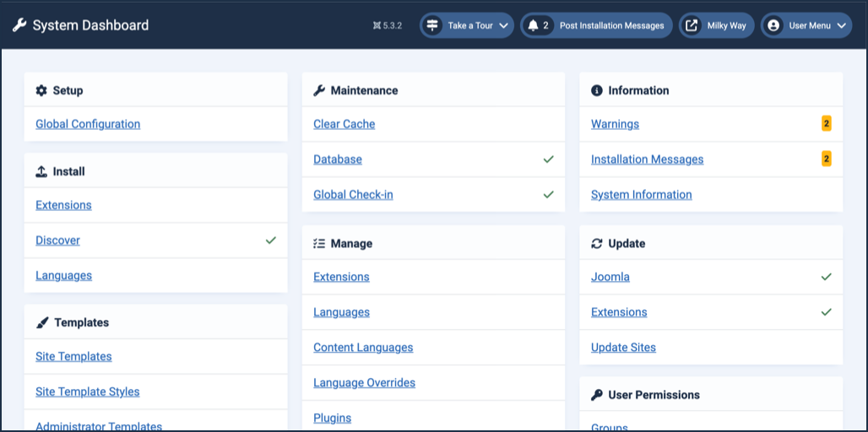Open Global Check-in link
The width and height of the screenshot is (868, 432).
(x=353, y=195)
